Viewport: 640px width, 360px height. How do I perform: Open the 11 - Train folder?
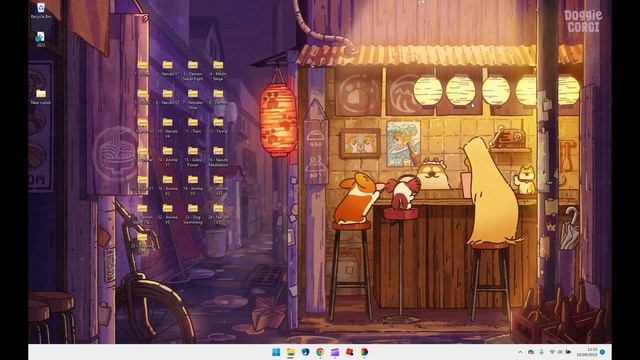pos(193,126)
